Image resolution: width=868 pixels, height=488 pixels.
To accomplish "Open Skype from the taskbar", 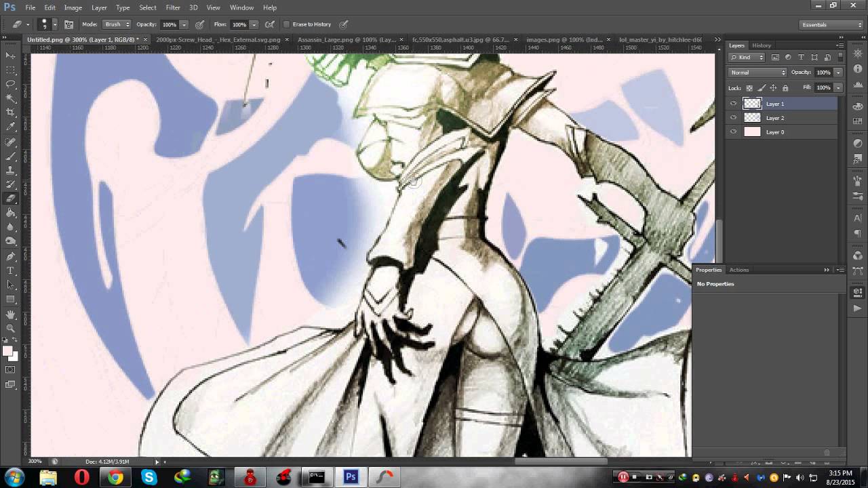I will click(149, 478).
